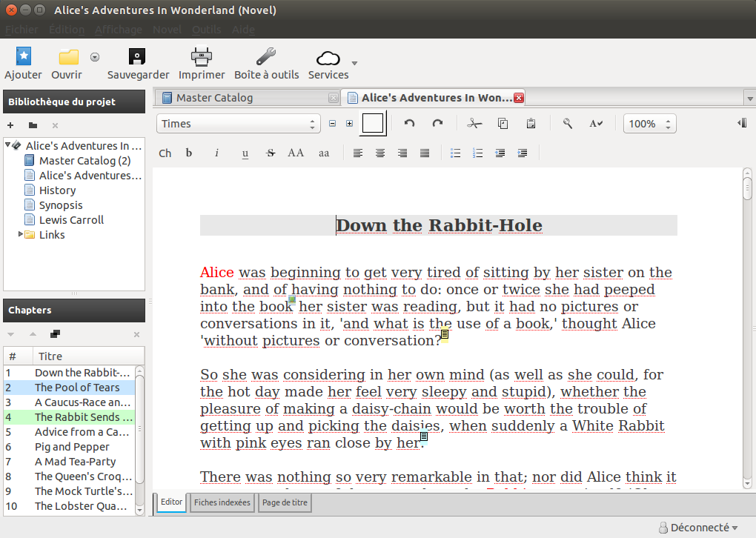Toggle underline formatting
The height and width of the screenshot is (538, 756).
click(x=245, y=153)
